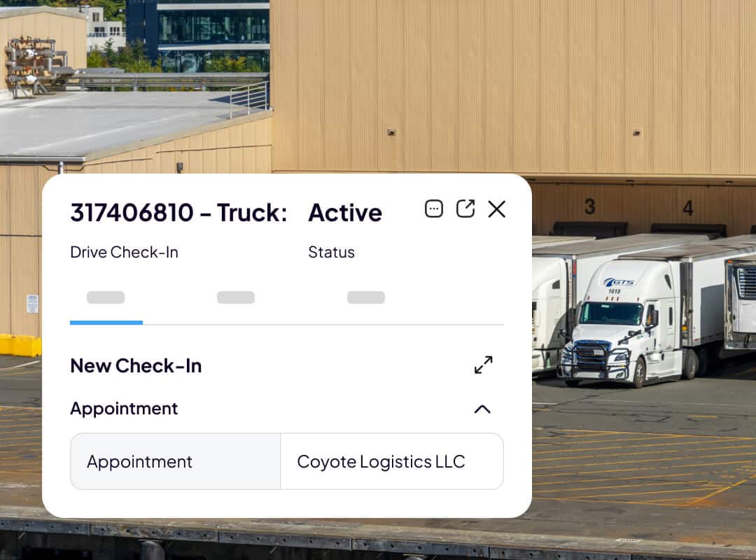756x560 pixels.
Task: Click the Coyote Logistics LLC field
Action: (392, 461)
